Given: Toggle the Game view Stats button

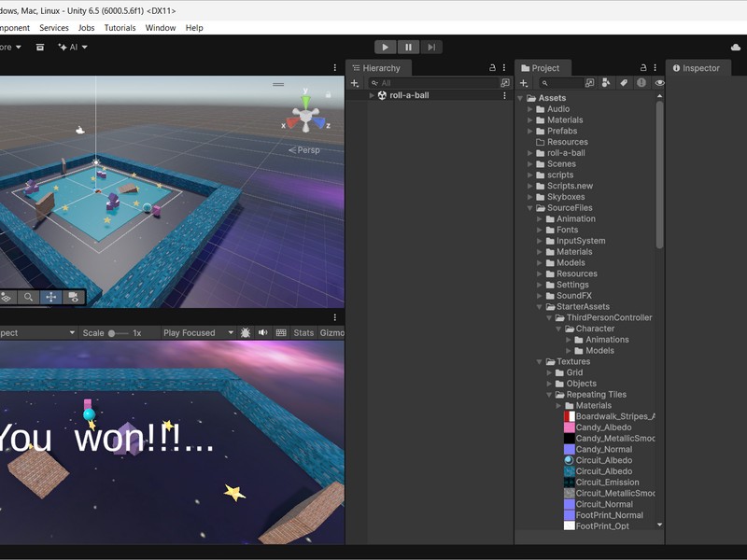Looking at the screenshot, I should (x=303, y=333).
